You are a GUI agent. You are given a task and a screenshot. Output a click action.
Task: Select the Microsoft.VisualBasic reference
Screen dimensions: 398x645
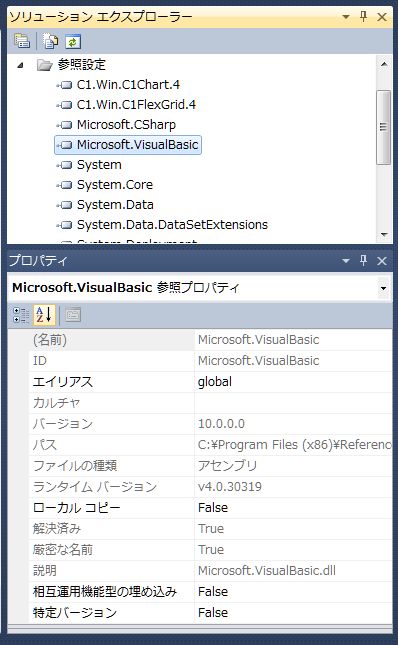[137, 145]
